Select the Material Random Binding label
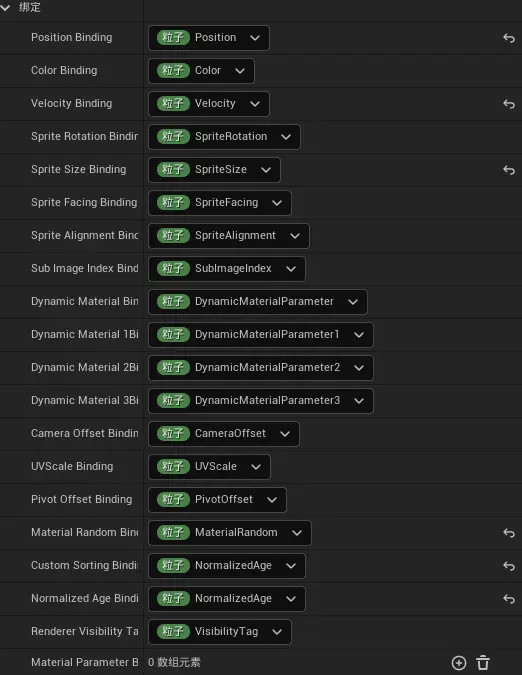522x675 pixels. [85, 533]
